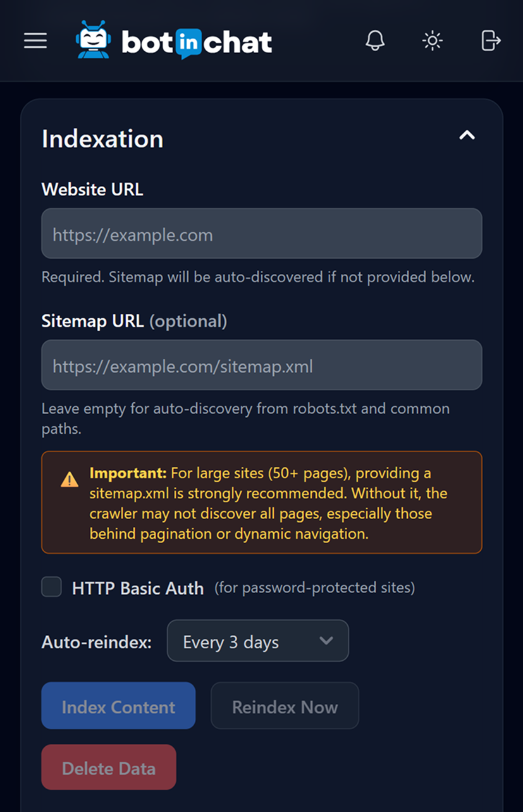
Task: Click the HTTP Basic Auth label text
Action: [138, 589]
